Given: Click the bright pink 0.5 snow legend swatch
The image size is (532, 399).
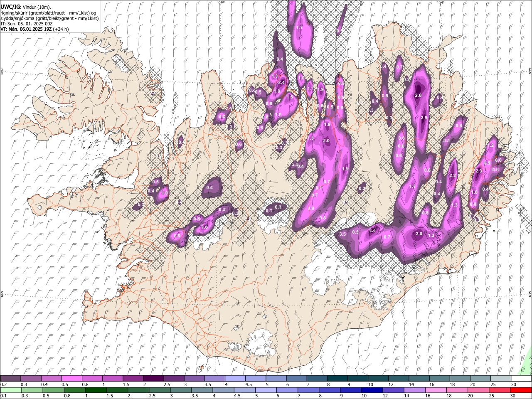Looking at the screenshot, I should tap(72, 379).
